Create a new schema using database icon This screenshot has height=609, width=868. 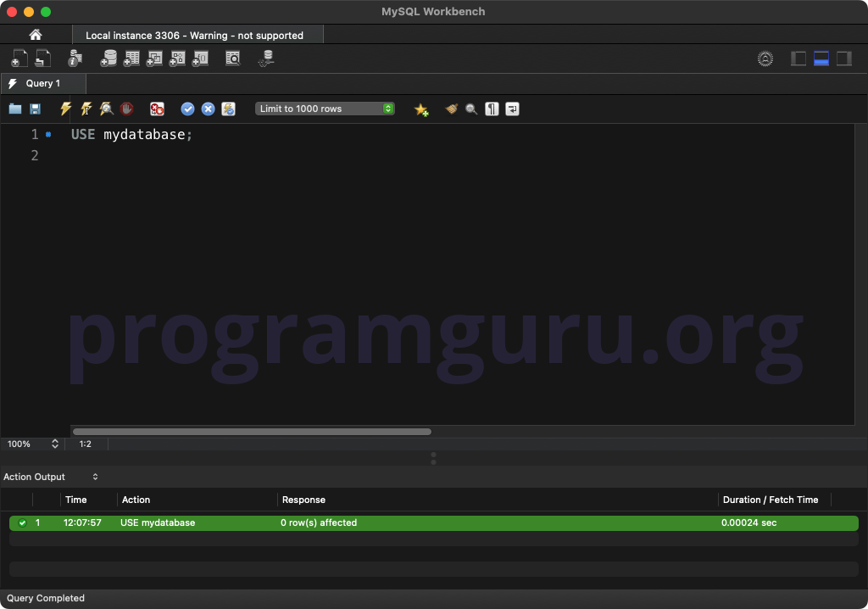(x=108, y=59)
